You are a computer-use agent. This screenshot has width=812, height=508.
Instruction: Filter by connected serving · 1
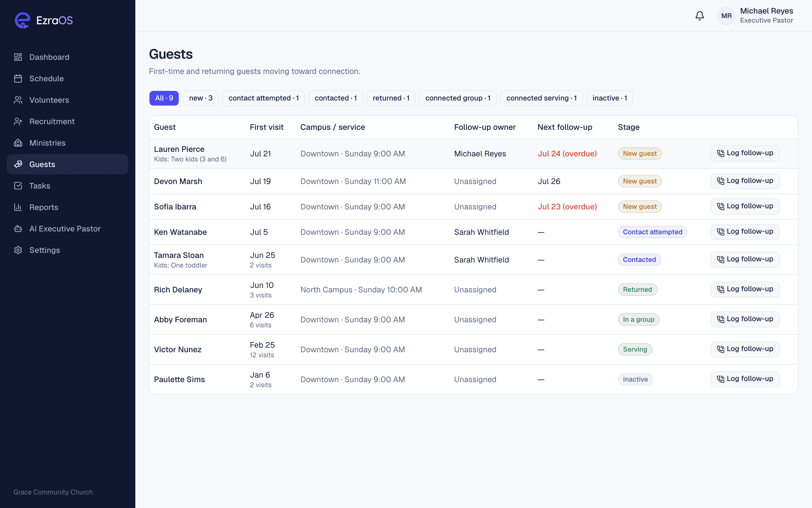tap(542, 98)
